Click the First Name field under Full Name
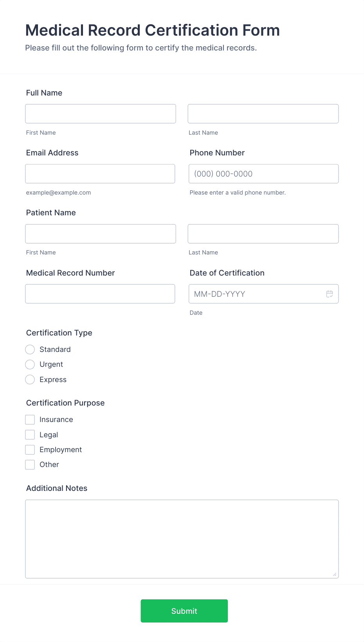The width and height of the screenshot is (364, 642). click(x=100, y=114)
